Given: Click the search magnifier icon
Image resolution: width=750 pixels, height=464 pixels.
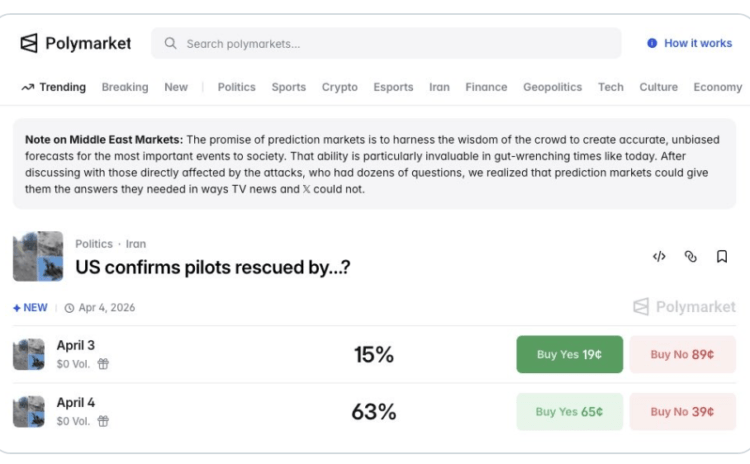Looking at the screenshot, I should tap(171, 43).
